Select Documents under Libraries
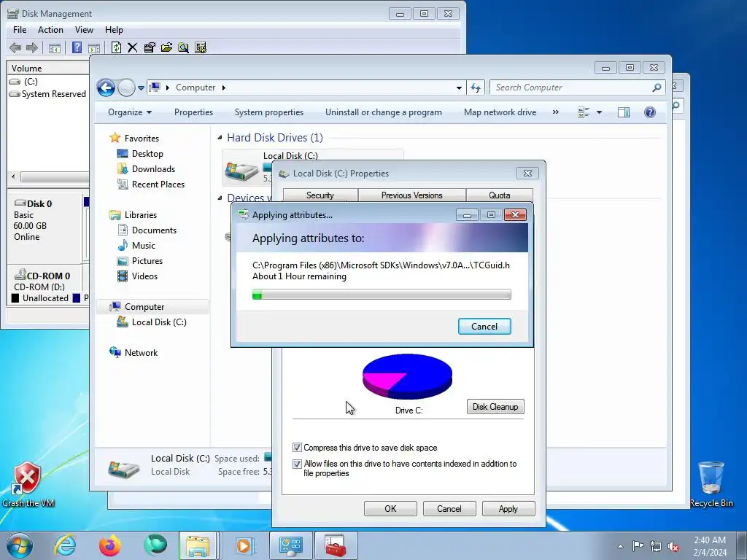This screenshot has width=747, height=560. [154, 230]
